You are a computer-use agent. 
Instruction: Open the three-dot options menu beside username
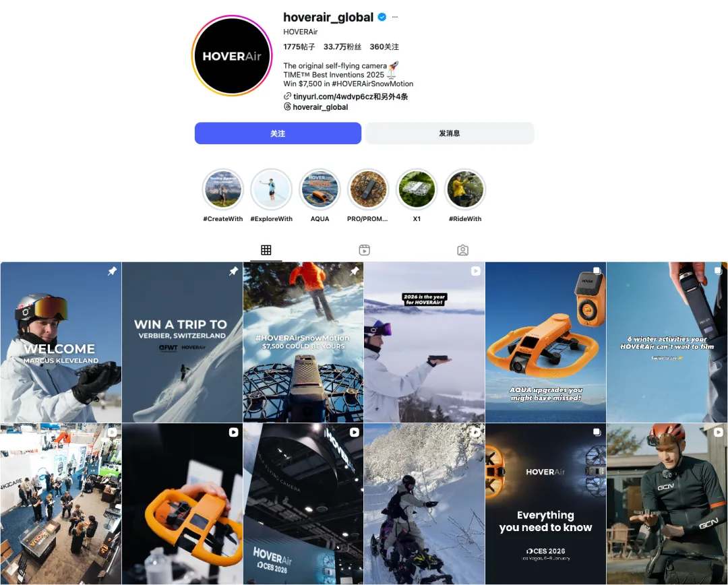pos(394,17)
